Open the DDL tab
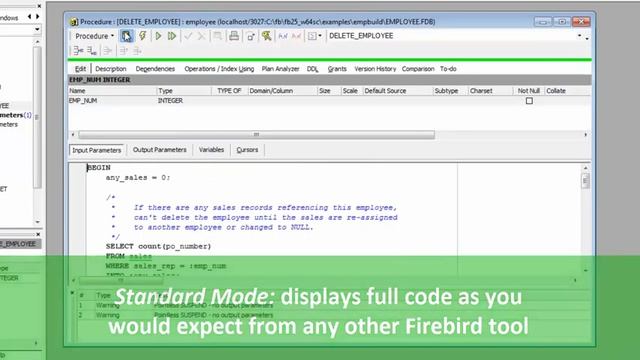640x360 pixels. (x=313, y=69)
